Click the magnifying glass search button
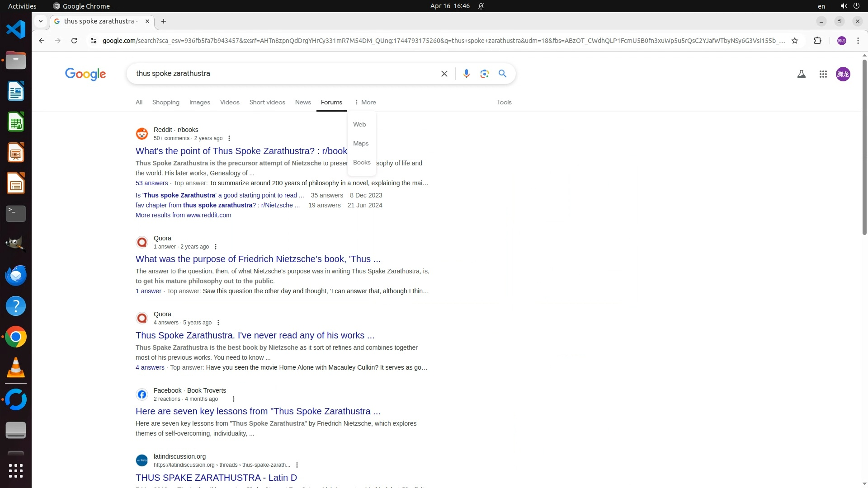This screenshot has height=488, width=868. coord(502,74)
